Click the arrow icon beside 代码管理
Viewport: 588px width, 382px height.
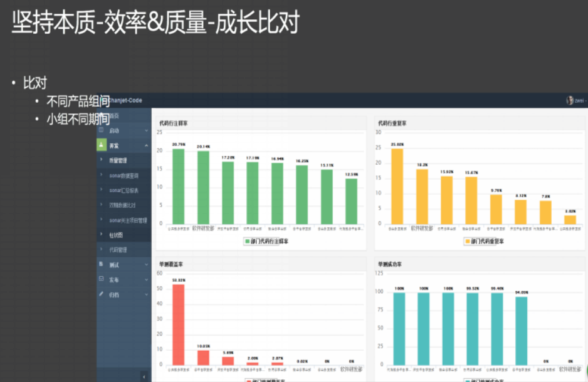pyautogui.click(x=102, y=249)
